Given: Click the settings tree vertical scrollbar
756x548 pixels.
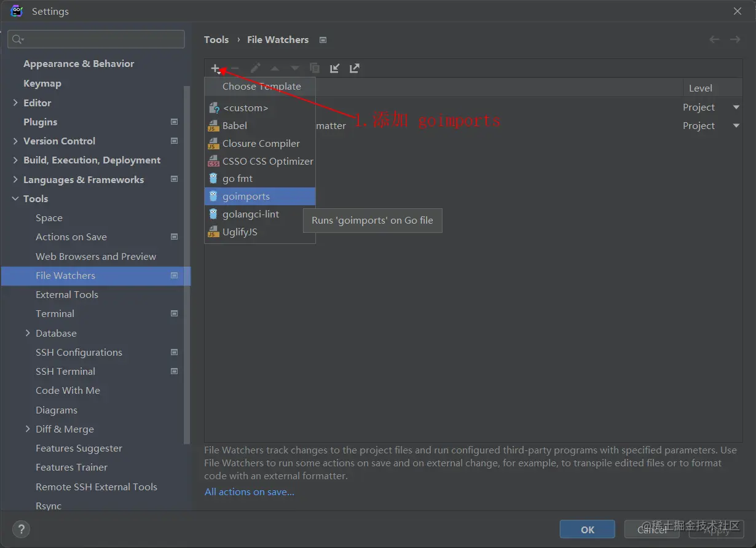Looking at the screenshot, I should [x=187, y=264].
